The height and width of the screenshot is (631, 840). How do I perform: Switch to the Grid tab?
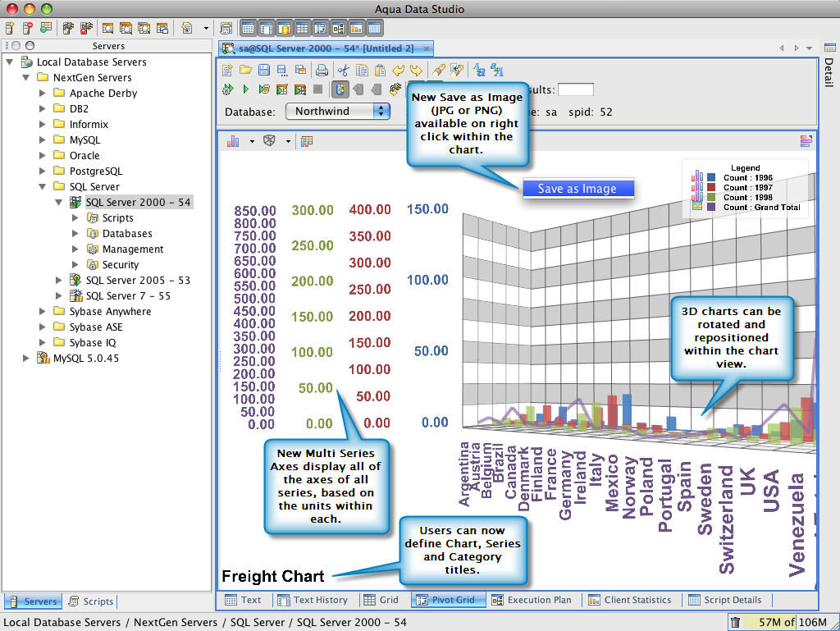click(381, 600)
